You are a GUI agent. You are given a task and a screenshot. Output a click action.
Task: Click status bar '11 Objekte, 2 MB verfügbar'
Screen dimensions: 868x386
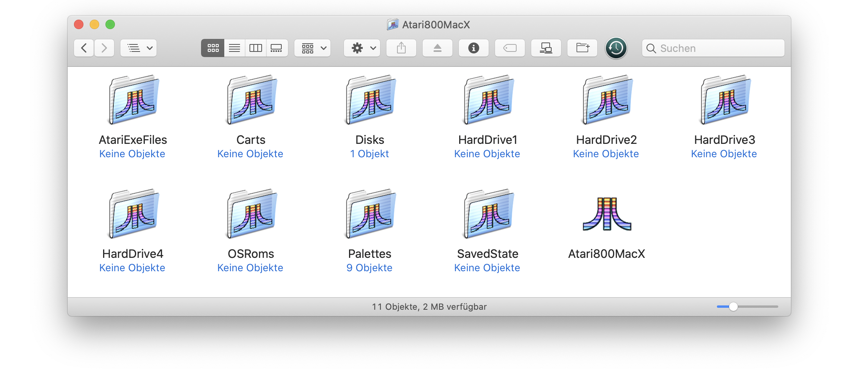coord(429,307)
